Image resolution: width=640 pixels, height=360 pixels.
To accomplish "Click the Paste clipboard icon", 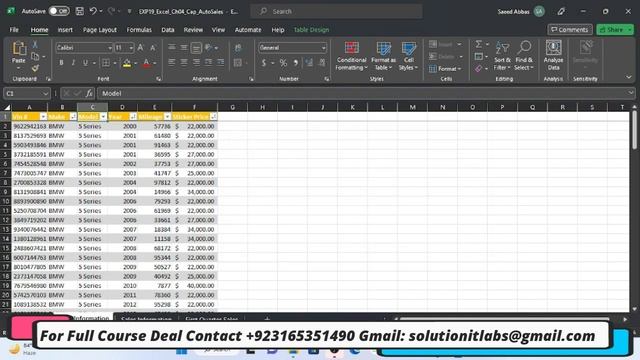I will point(19,49).
